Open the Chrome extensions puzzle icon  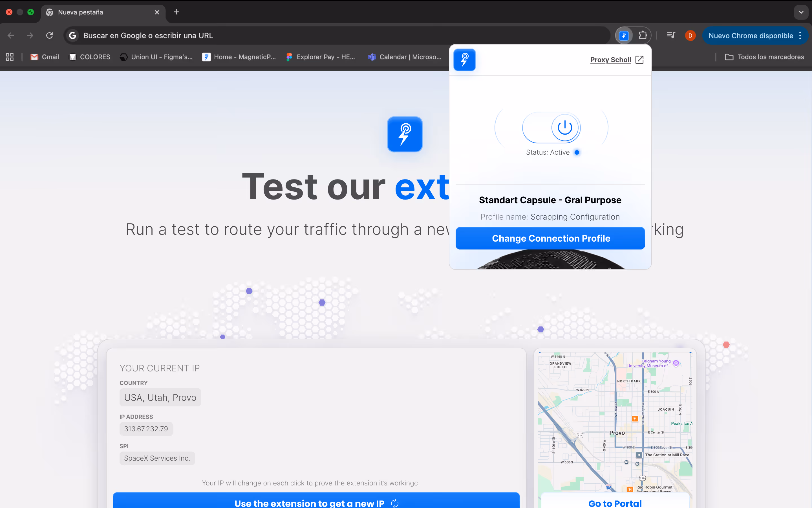[643, 36]
